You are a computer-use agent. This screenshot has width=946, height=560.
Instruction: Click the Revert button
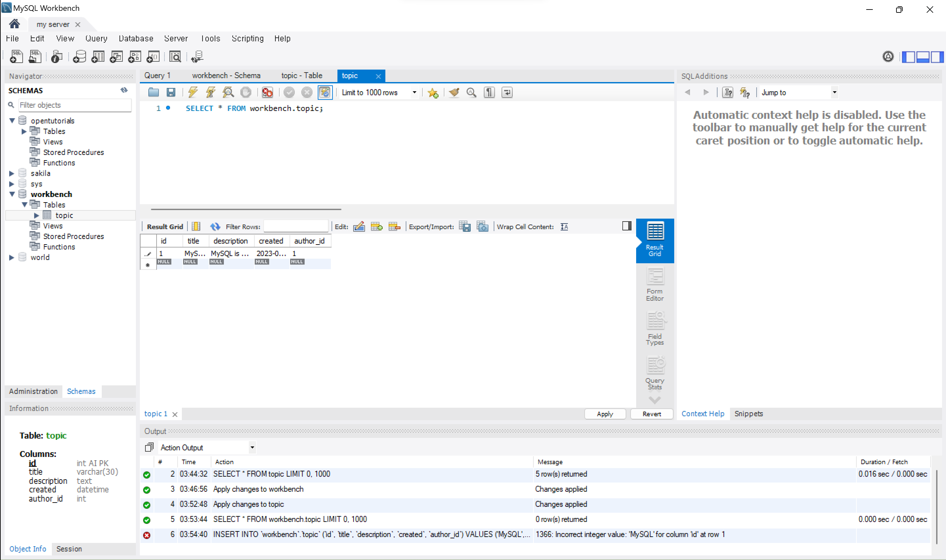pos(652,414)
